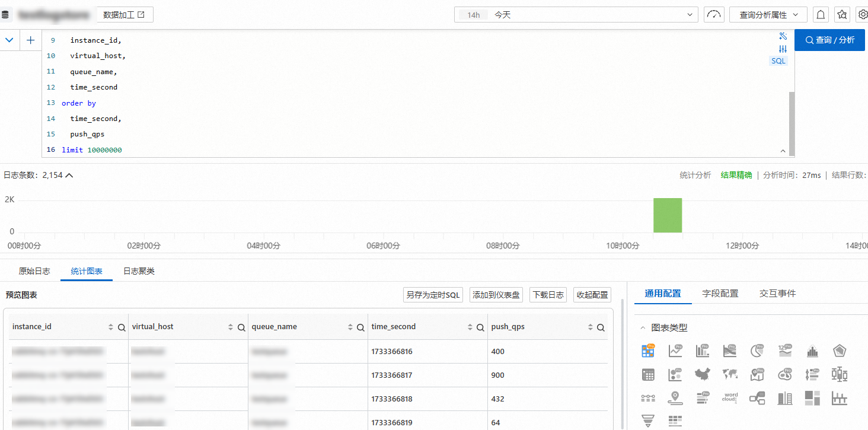Open the alert bell icon
Screen dimensions: 868x430
coord(821,15)
